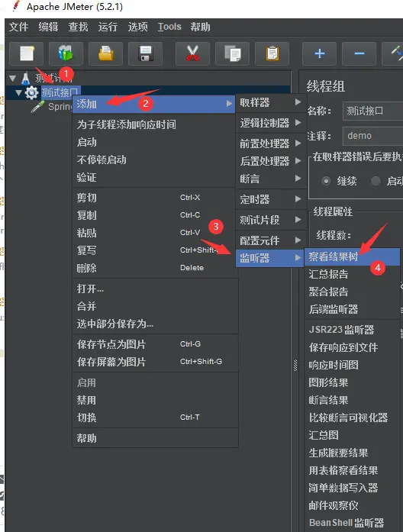This screenshot has height=532, width=403.
Task: Select 响应时间图 listener
Action: [x=352, y=365]
